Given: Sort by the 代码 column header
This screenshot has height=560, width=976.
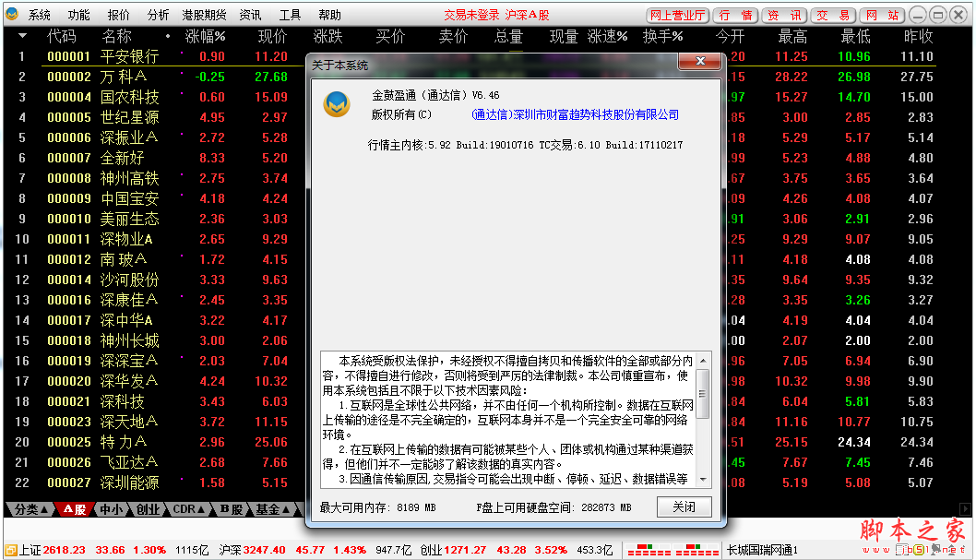Looking at the screenshot, I should (x=61, y=37).
